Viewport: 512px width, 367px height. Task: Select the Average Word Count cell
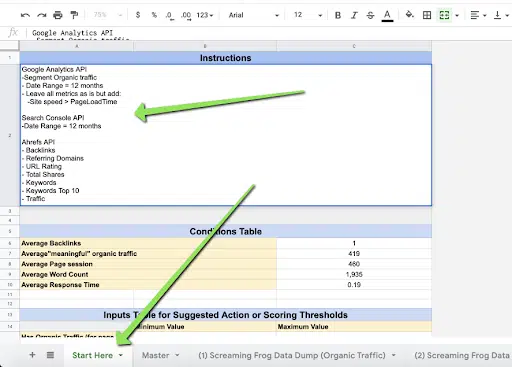coord(148,274)
